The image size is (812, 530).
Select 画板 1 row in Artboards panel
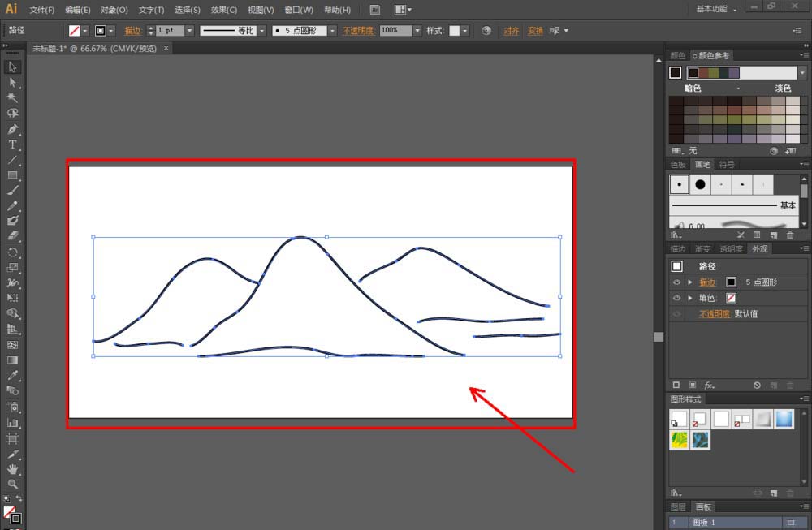(x=734, y=522)
